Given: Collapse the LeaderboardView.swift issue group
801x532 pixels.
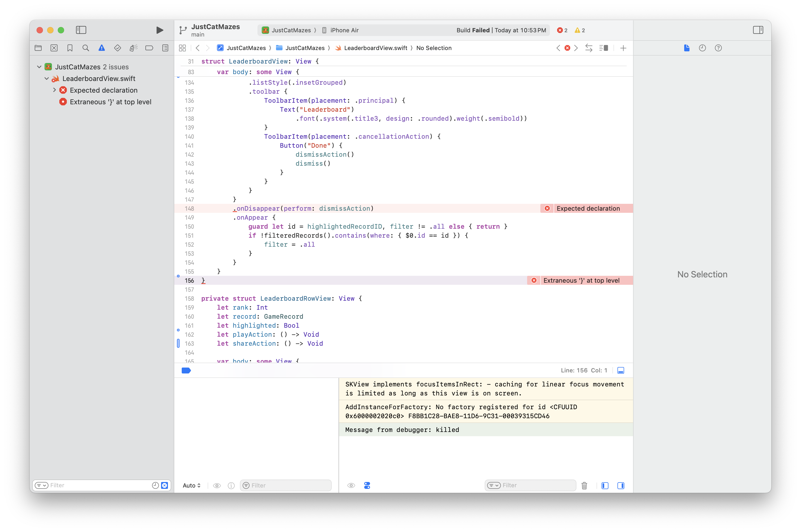Looking at the screenshot, I should [47, 78].
